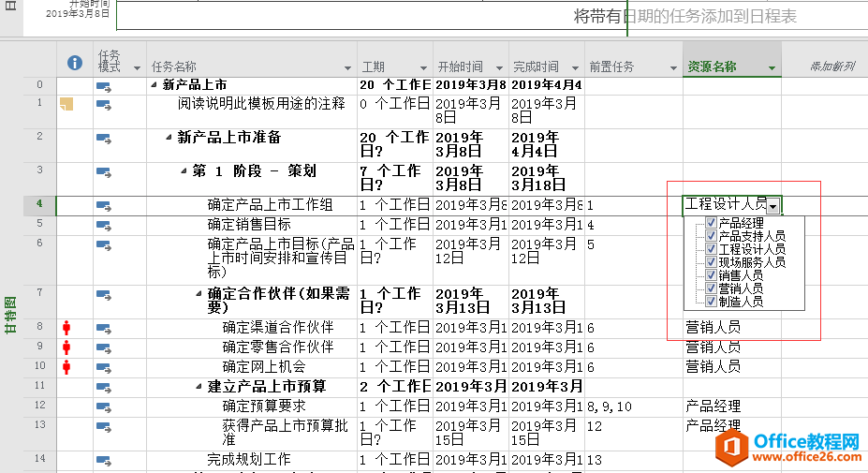Open the 开始时间 column filter dropdown
Viewport: 868px width, 473px height.
(x=499, y=68)
